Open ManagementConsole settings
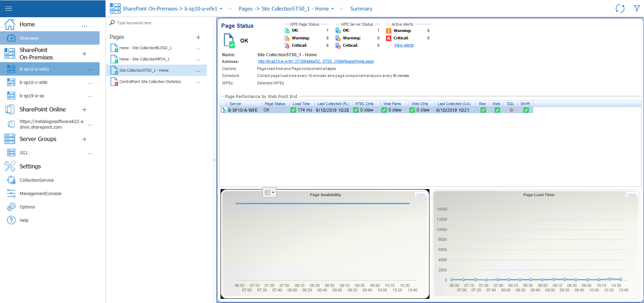 pos(40,194)
